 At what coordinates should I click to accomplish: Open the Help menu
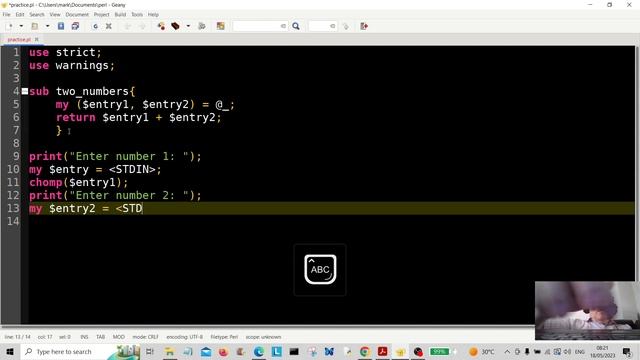coord(153,14)
